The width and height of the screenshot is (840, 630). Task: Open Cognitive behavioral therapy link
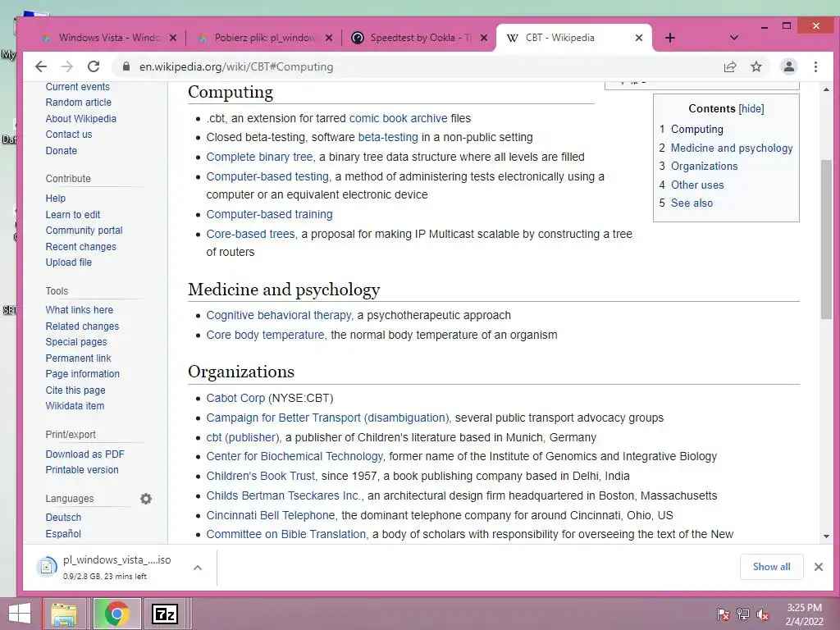pos(279,315)
